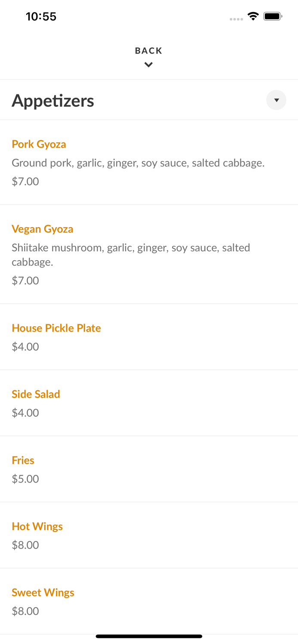The height and width of the screenshot is (644, 298).
Task: Tap the BACK button at top
Action: [x=148, y=51]
